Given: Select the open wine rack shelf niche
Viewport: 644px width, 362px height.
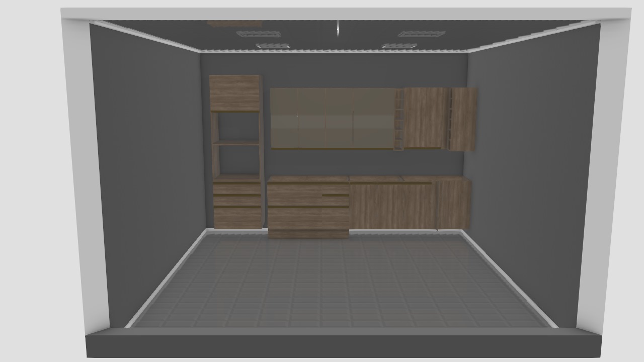Looking at the screenshot, I should [x=399, y=120].
